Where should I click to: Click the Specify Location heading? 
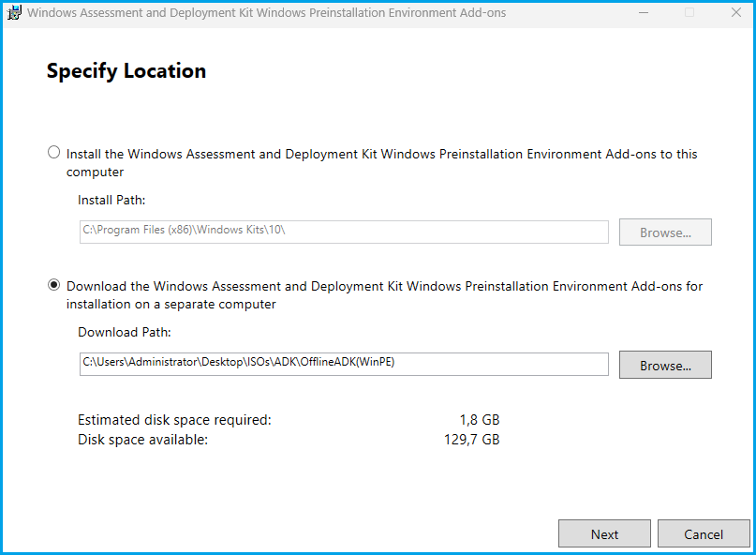126,71
